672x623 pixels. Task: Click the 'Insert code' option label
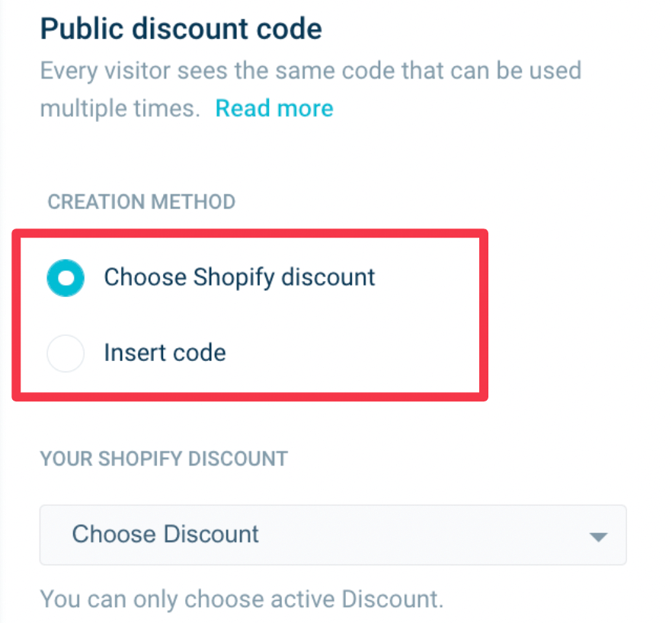click(165, 353)
